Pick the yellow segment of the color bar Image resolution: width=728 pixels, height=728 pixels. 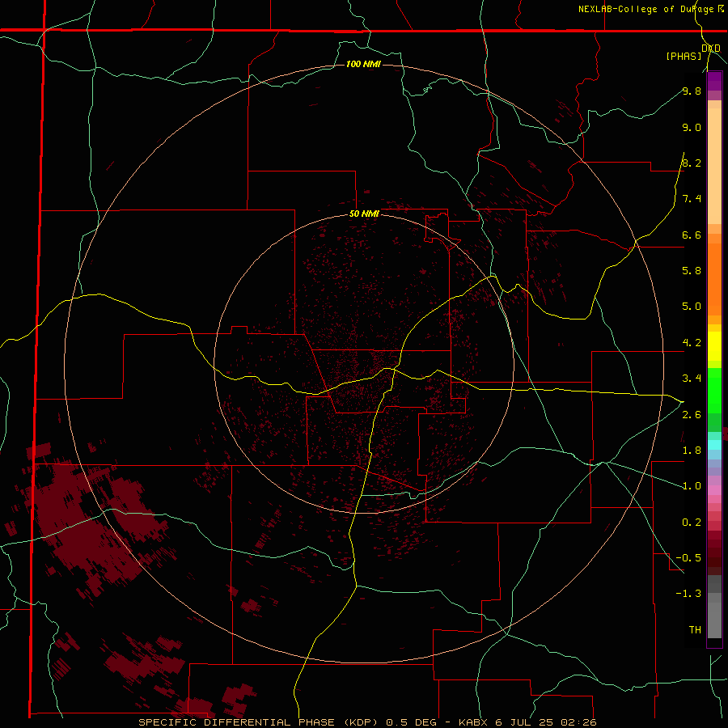pos(714,346)
